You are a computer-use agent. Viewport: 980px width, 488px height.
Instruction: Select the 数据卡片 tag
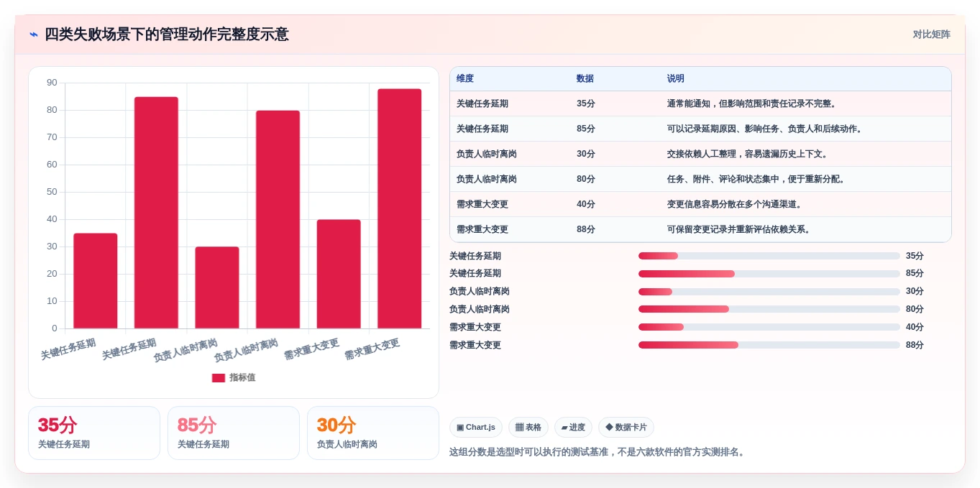(626, 427)
